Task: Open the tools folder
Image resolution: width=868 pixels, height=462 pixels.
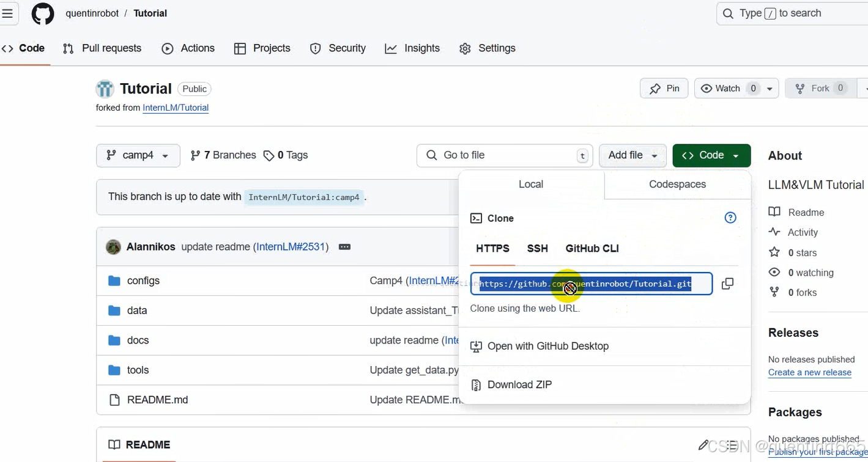Action: click(x=138, y=370)
